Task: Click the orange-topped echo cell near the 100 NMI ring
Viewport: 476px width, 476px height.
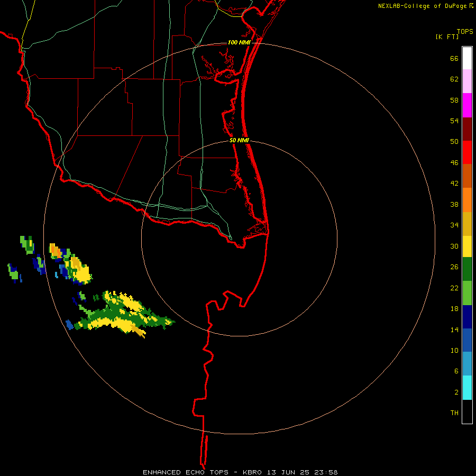Action: click(55, 251)
